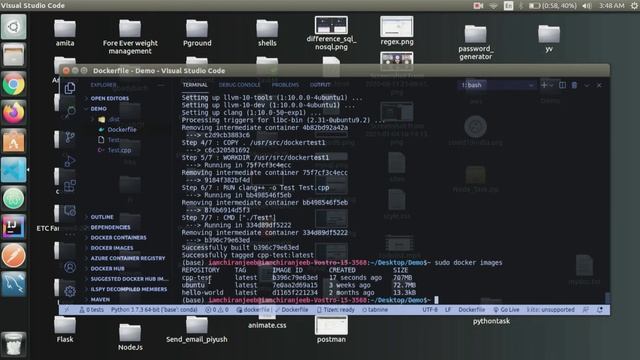This screenshot has height=360, width=640.
Task: Open Test.cpp in the explorer tree
Action: point(115,150)
